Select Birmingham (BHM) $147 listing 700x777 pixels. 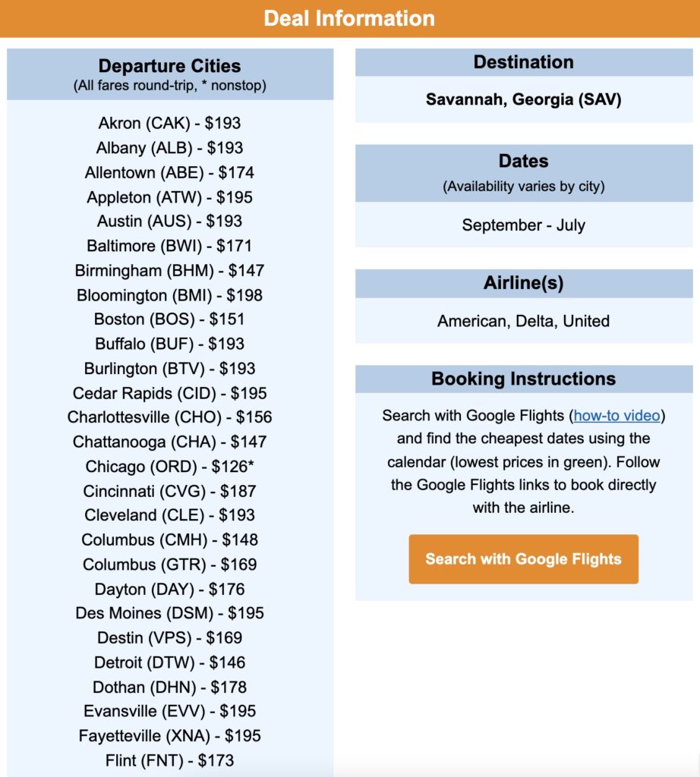click(x=170, y=270)
